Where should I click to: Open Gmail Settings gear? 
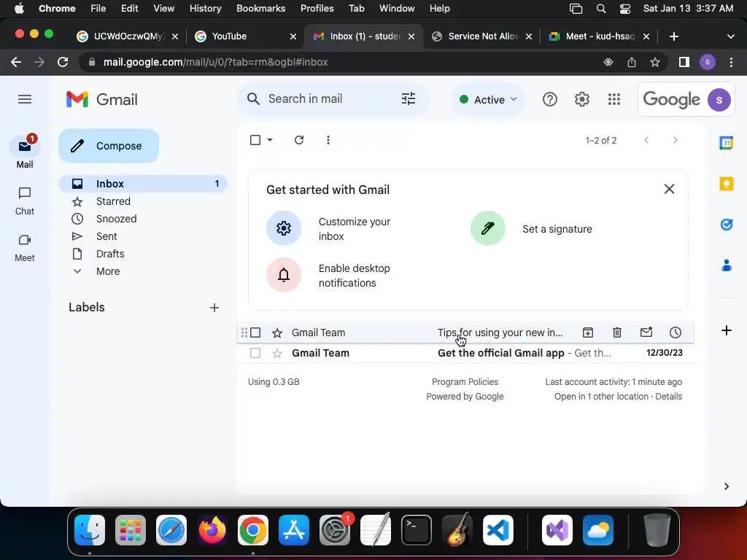click(581, 99)
